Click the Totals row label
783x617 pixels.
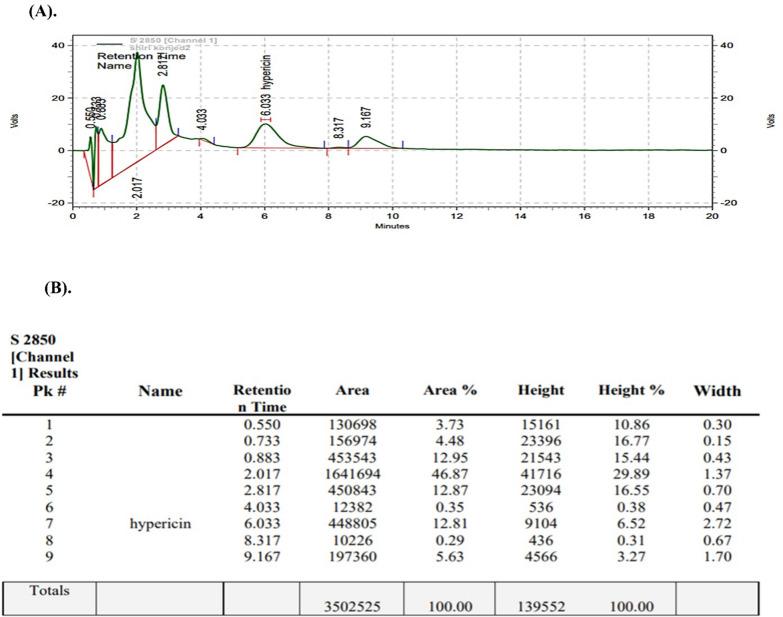(x=49, y=591)
